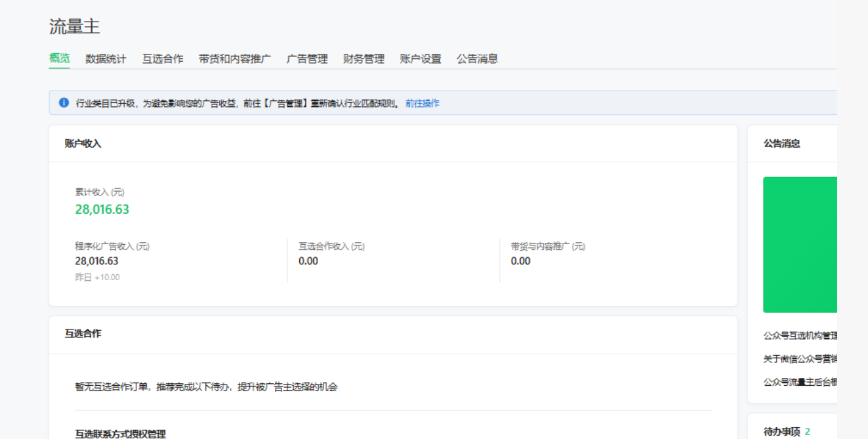Click the 互选合作收入 (元) label
Viewport: 868px width, 439px height.
(332, 246)
